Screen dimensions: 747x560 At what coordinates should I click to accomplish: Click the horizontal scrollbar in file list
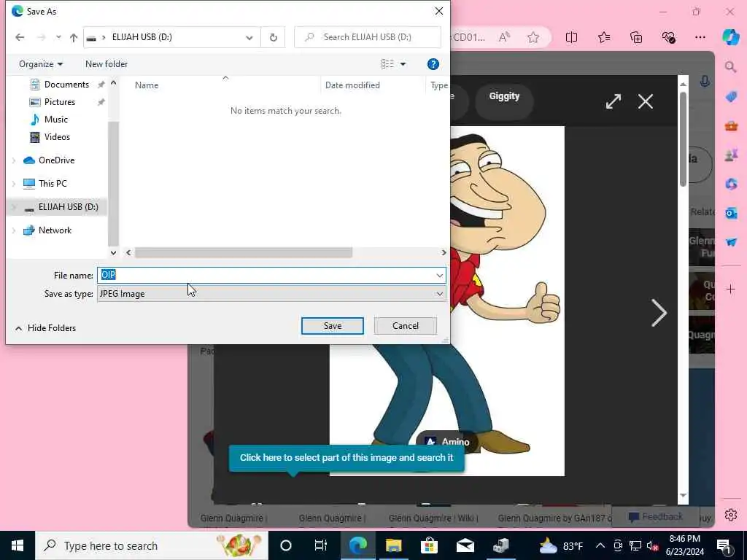[x=244, y=252]
